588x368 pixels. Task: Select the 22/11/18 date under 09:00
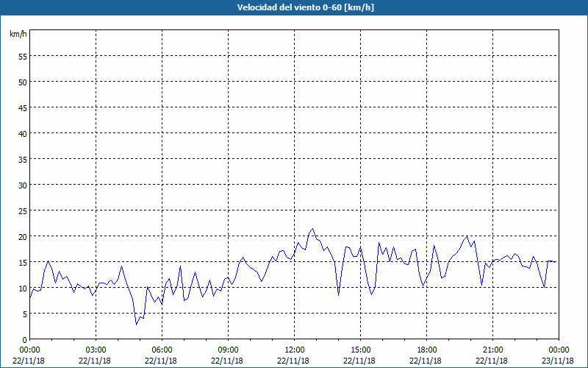coord(227,361)
